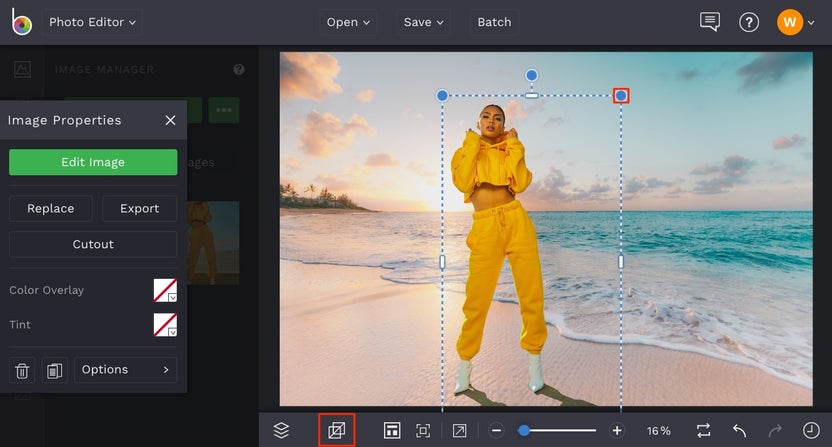This screenshot has height=447, width=832.
Task: Expand the Save menu
Action: 423,22
